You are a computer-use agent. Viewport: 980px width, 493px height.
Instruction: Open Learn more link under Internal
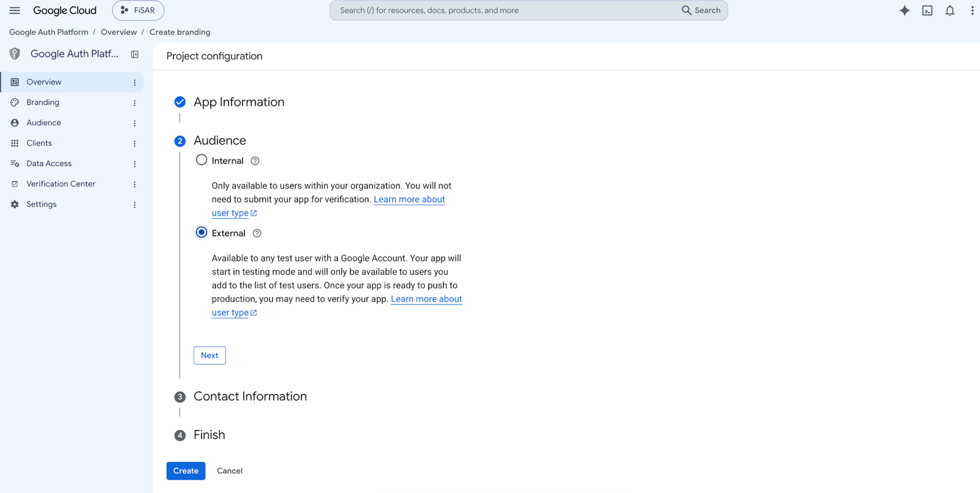pyautogui.click(x=409, y=199)
